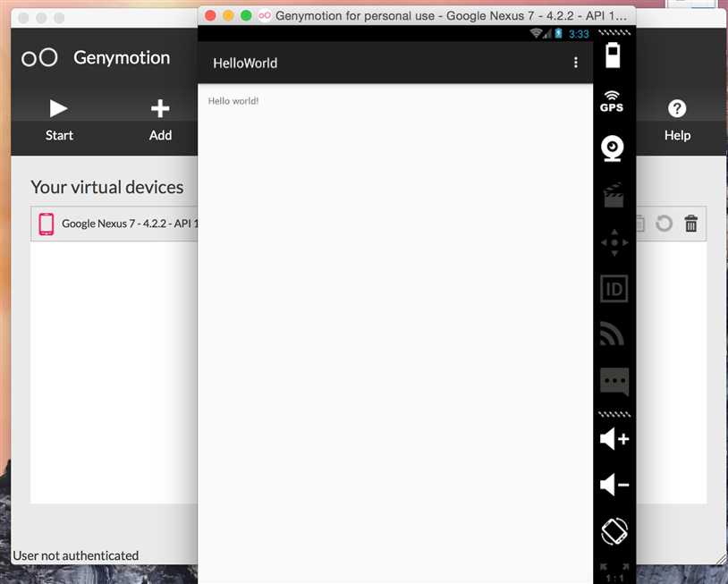Open the camera widget in emulator sidebar
The height and width of the screenshot is (584, 728).
(613, 148)
